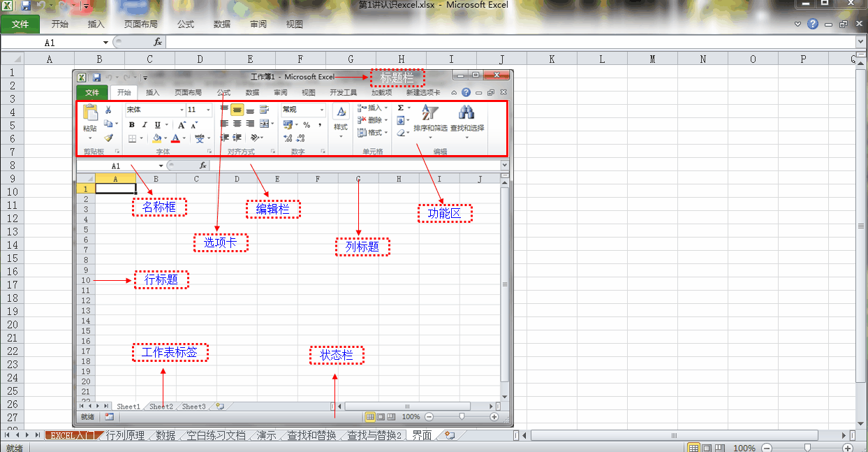Click zoom in plus in outer status bar
Image resolution: width=868 pixels, height=452 pixels.
point(848,448)
